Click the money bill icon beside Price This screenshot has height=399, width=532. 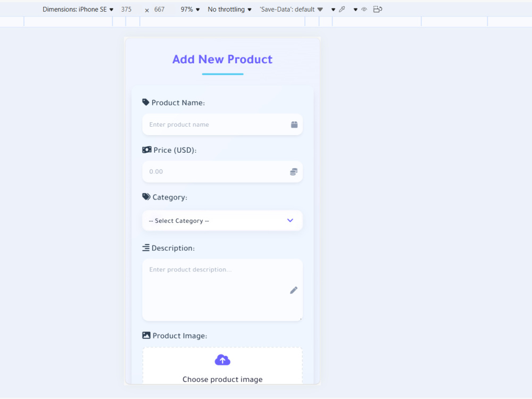click(x=147, y=149)
